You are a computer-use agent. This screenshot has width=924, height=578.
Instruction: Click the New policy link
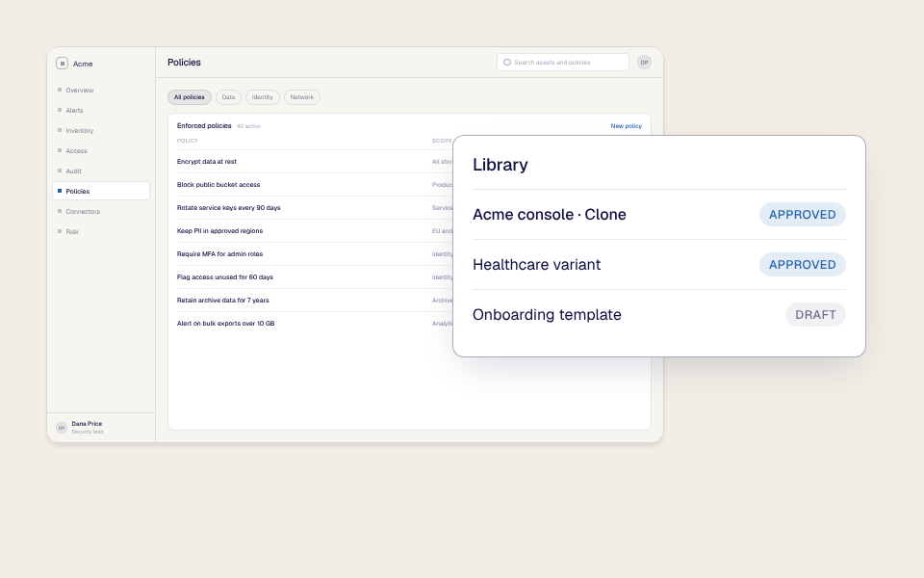click(626, 126)
